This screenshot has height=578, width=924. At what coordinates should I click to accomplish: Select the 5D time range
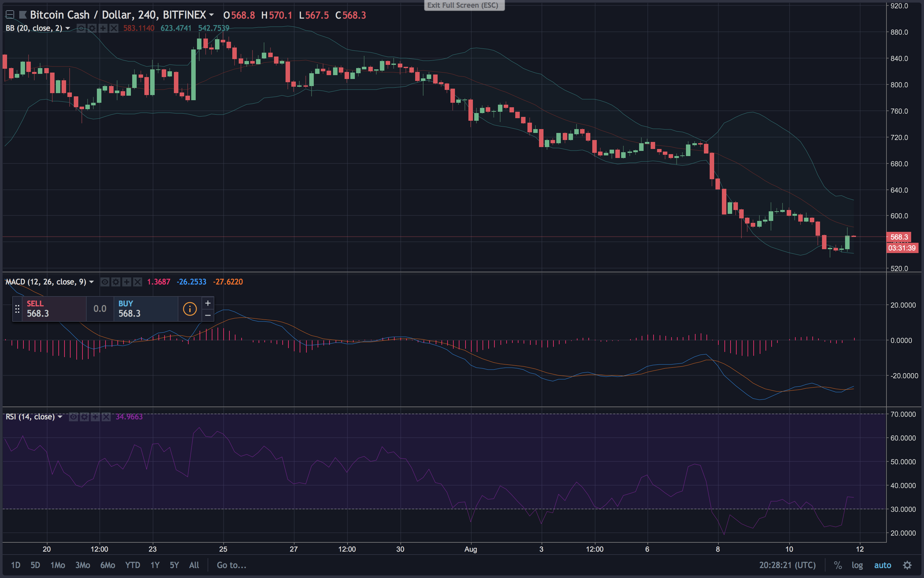coord(35,565)
